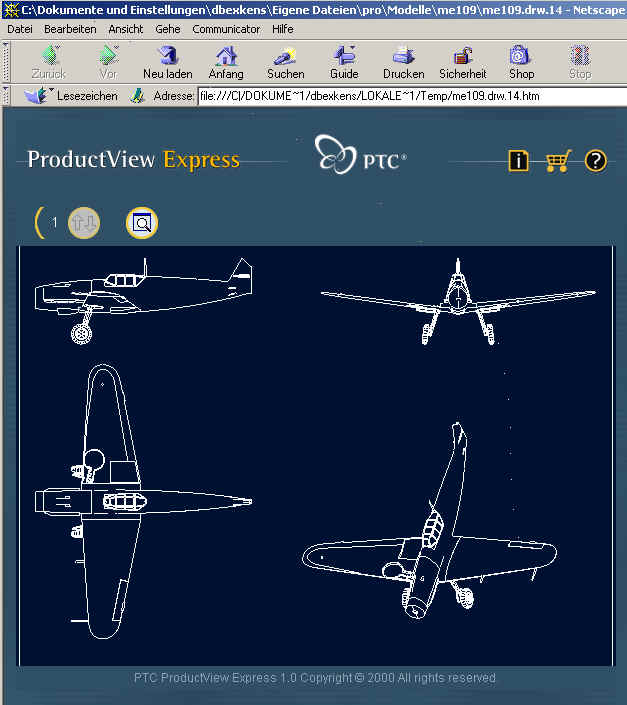Print the page with Drucken
Image resolution: width=627 pixels, height=705 pixels.
pos(403,62)
